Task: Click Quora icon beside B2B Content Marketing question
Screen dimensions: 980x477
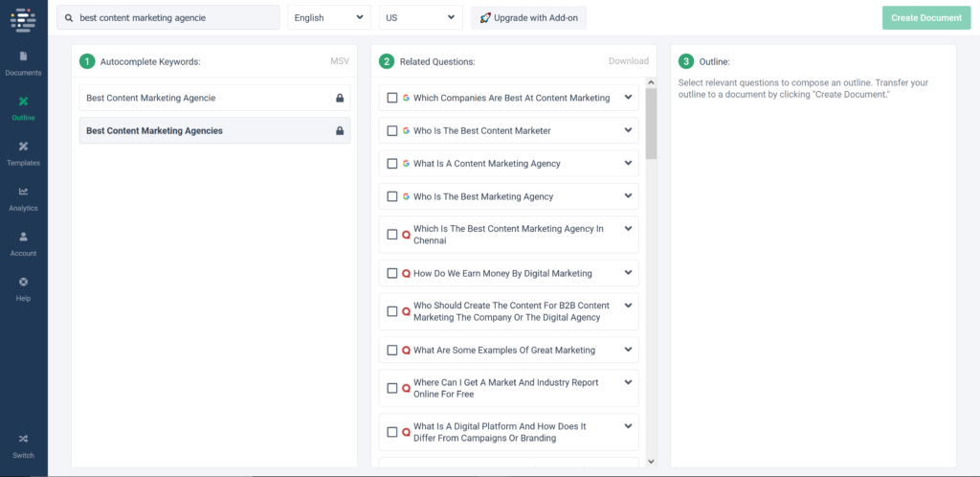Action: click(x=406, y=311)
